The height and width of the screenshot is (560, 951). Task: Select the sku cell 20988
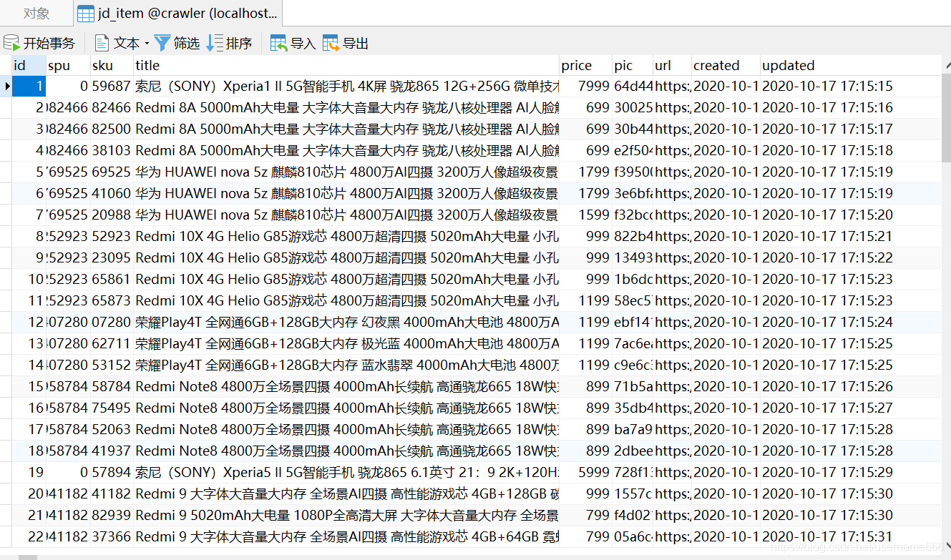[112, 215]
